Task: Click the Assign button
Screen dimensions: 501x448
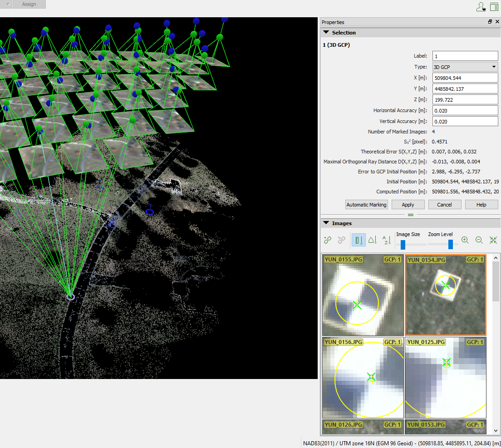Action: tap(29, 4)
